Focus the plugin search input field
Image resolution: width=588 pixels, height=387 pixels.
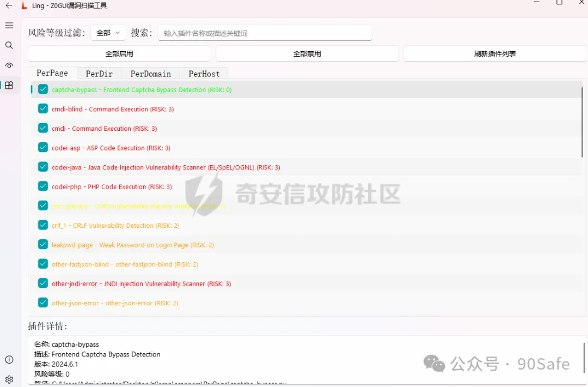click(265, 33)
